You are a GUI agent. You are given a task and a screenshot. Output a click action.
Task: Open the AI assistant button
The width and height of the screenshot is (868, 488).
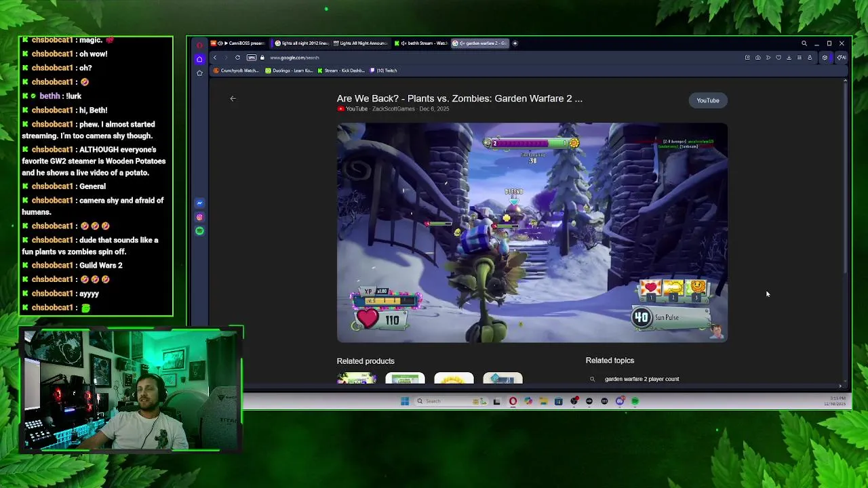[841, 58]
